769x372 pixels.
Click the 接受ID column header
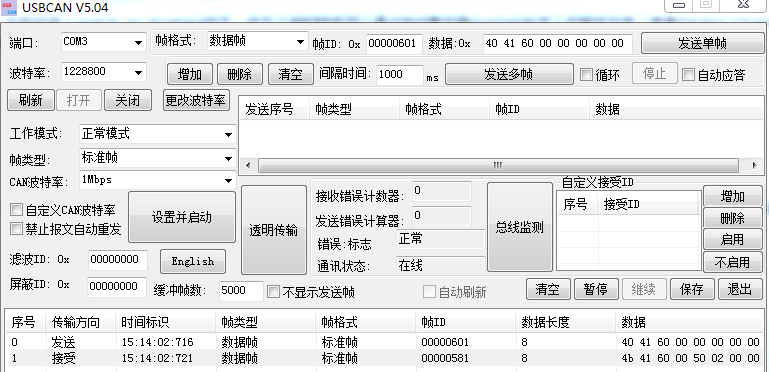point(647,204)
